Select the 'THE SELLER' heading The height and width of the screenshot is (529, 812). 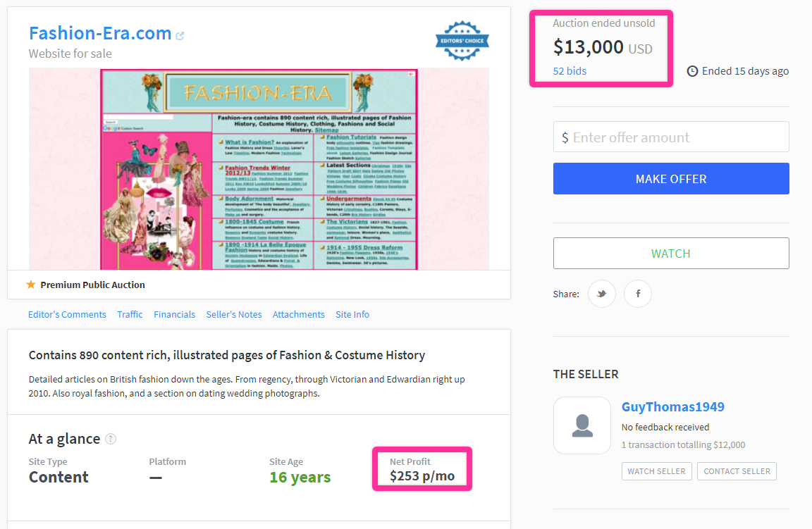[x=586, y=374]
